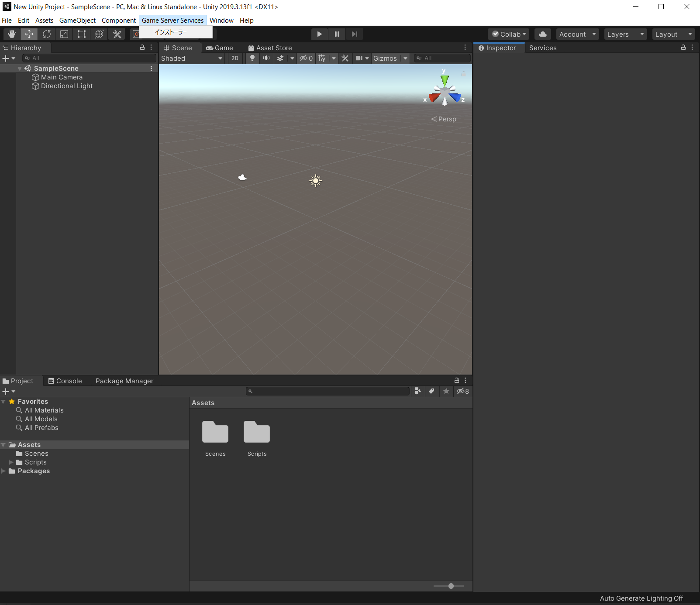Pause the game playback
Screen dimensions: 700x605
[337, 34]
